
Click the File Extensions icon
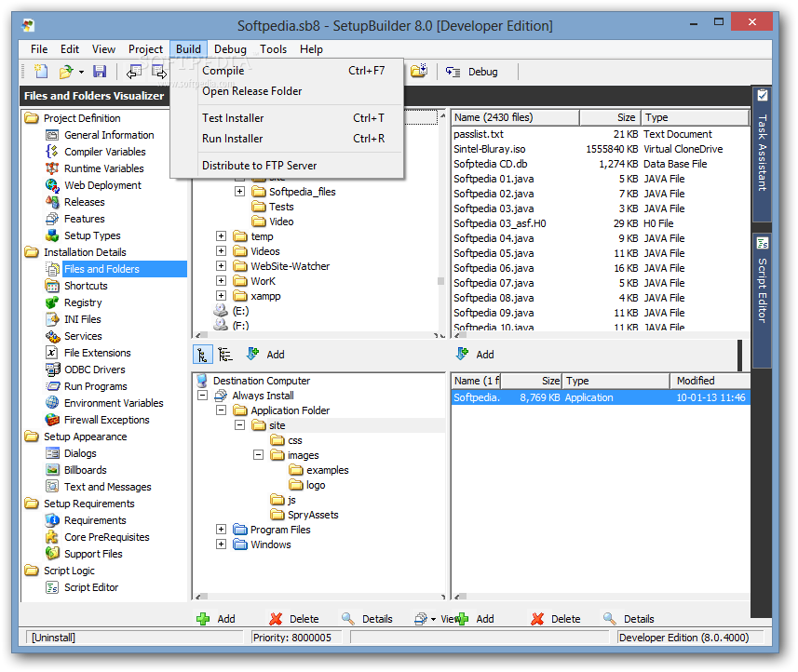pyautogui.click(x=52, y=353)
